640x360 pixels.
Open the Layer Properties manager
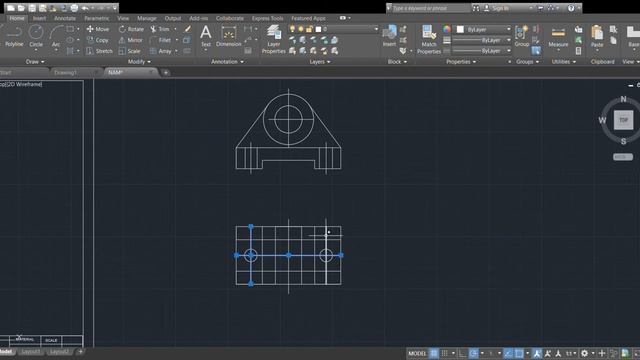click(273, 39)
